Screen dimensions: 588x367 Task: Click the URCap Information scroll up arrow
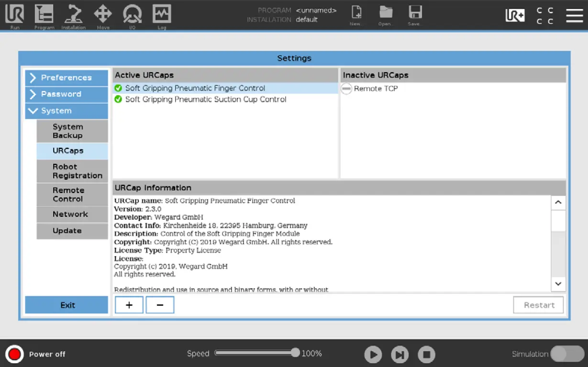pyautogui.click(x=558, y=203)
